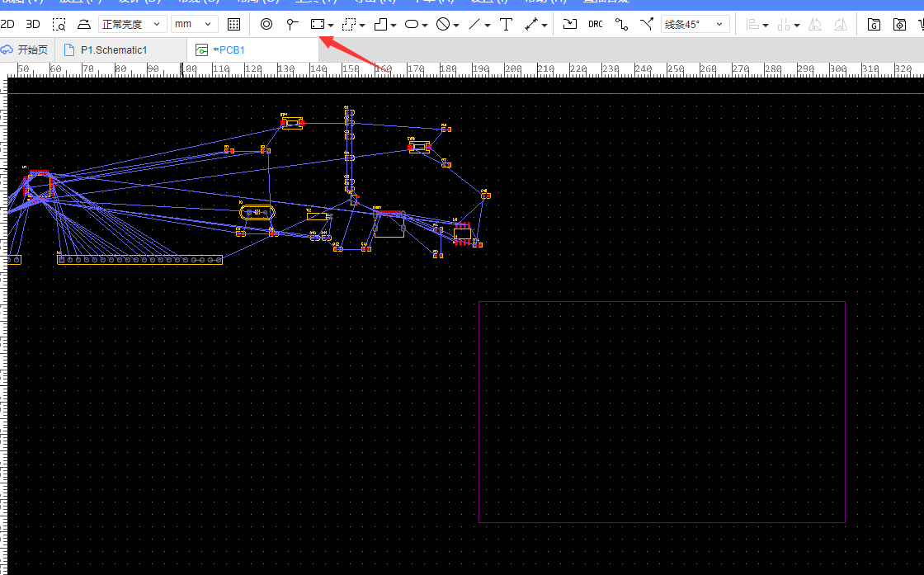The width and height of the screenshot is (924, 575).
Task: Expand the line tool dropdown arrow
Action: (488, 26)
